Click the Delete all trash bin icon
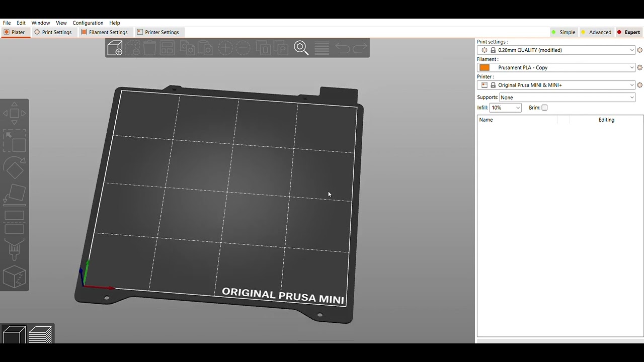The image size is (644, 362). [149, 48]
